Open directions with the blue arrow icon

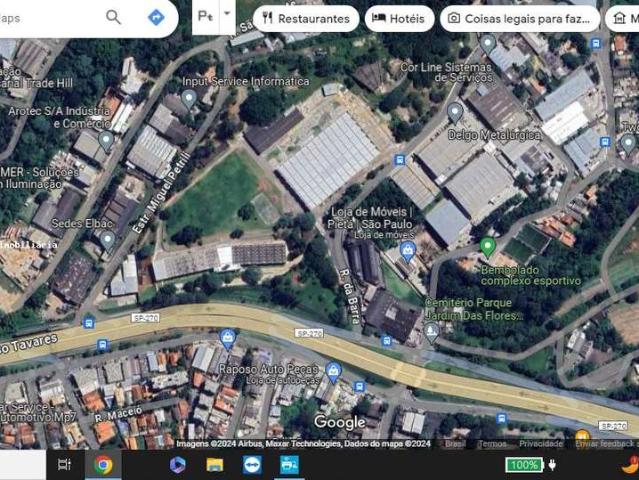pyautogui.click(x=156, y=17)
